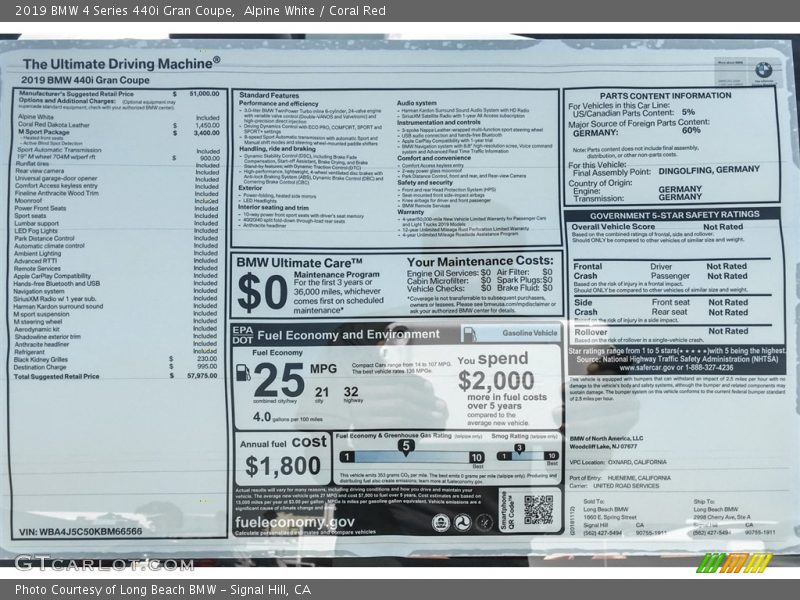Screen dimensions: 800x600
Task: Click 'The Ultimate Driving Machine' heading
Action: pyautogui.click(x=121, y=64)
